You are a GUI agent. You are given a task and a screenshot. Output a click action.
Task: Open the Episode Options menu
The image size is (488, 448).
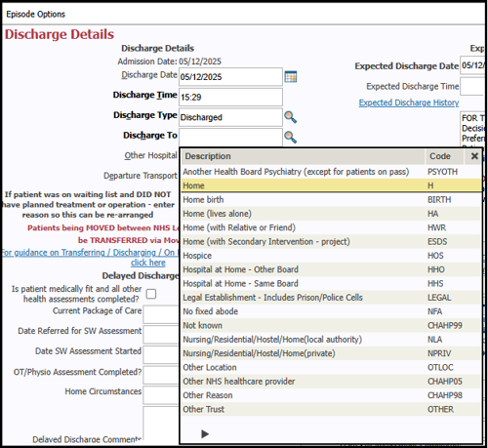click(x=35, y=14)
